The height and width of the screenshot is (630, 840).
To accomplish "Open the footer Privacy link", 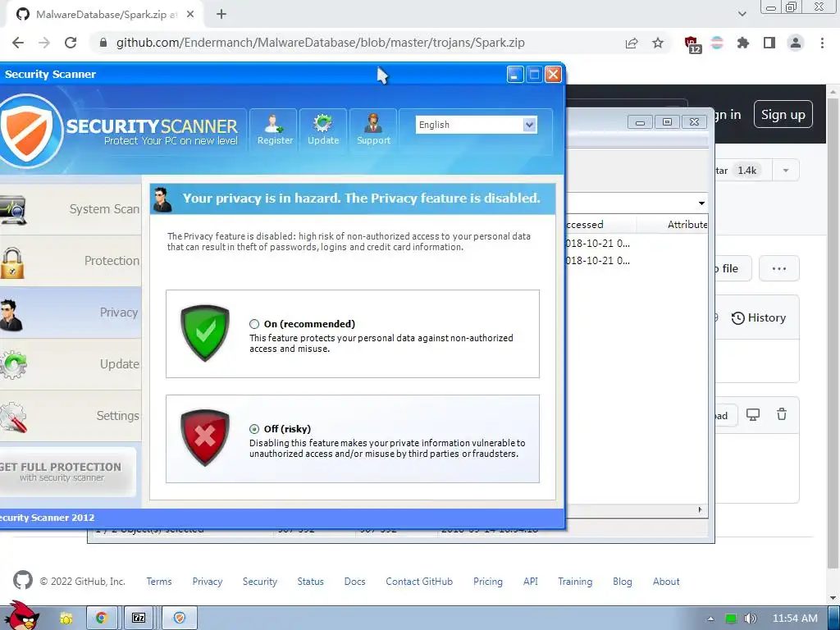I will pyautogui.click(x=208, y=582).
